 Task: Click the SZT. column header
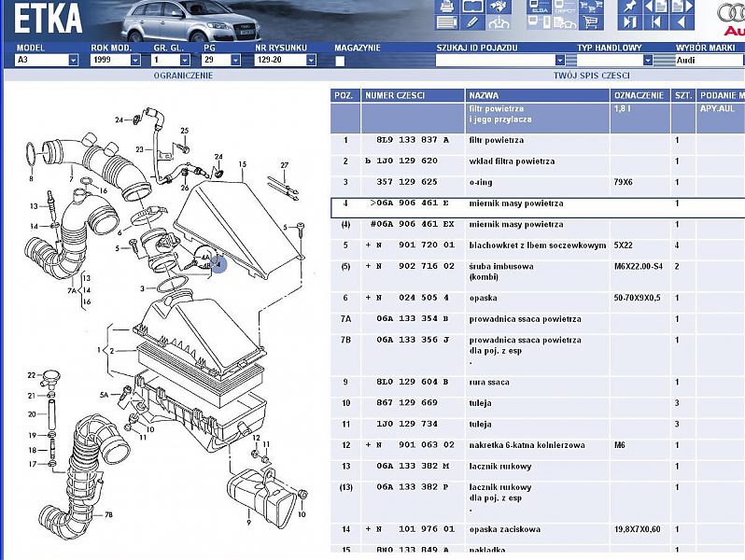click(x=682, y=95)
